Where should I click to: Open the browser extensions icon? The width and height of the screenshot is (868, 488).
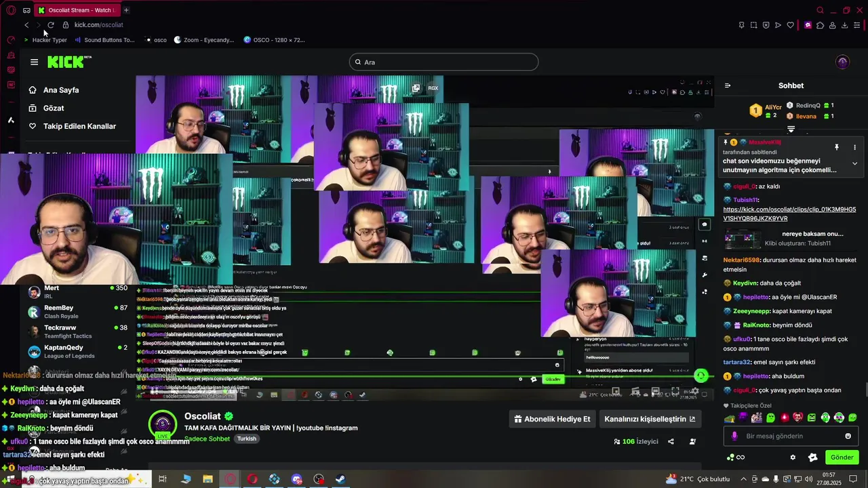coord(820,25)
